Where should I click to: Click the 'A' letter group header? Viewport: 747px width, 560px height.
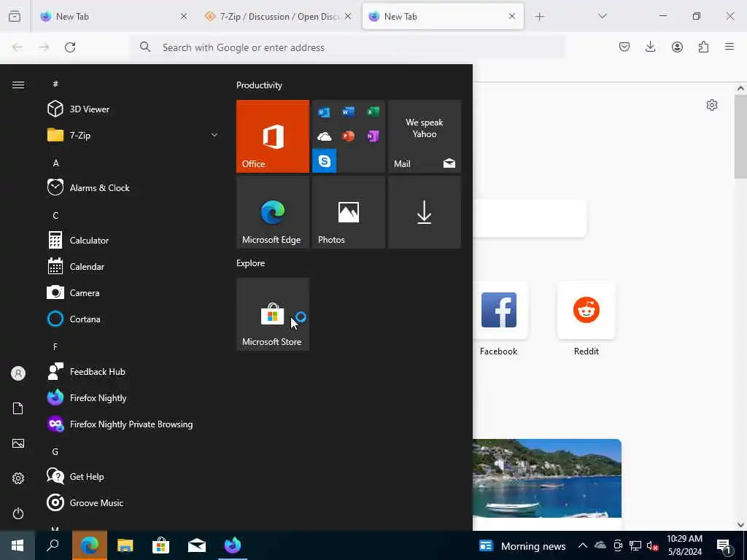[55, 163]
